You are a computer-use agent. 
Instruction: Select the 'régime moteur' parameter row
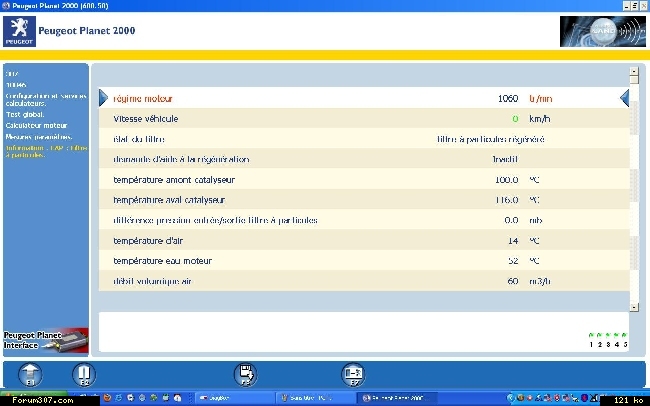tap(364, 98)
